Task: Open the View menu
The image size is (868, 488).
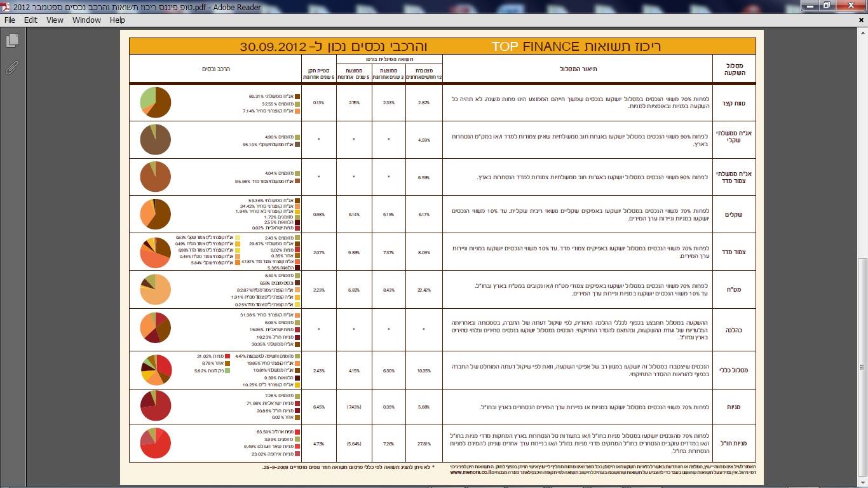Action: point(55,20)
